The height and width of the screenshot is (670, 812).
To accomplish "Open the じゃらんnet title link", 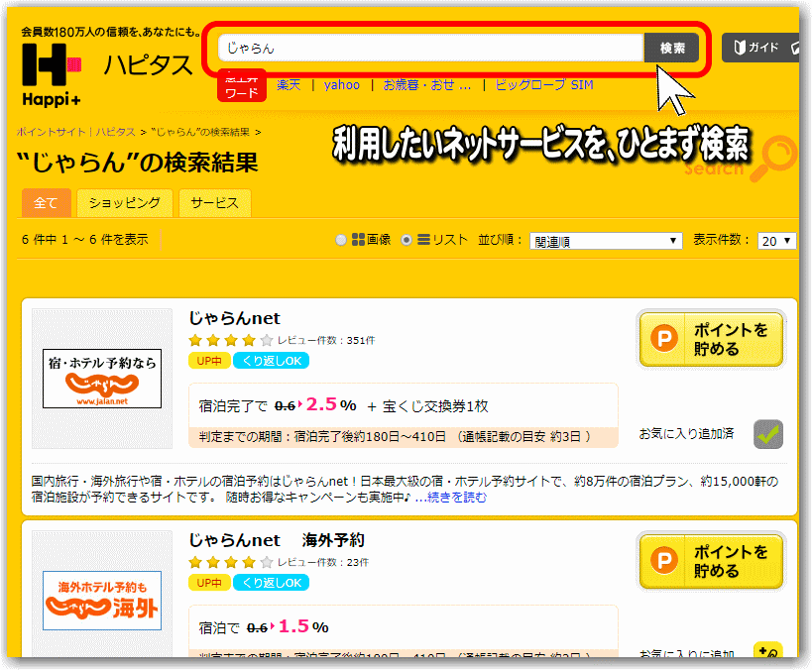I will point(234,318).
